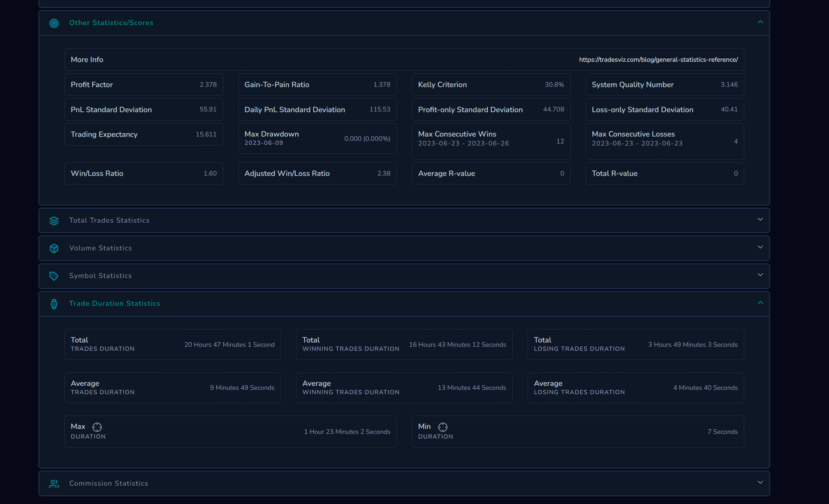Click the people icon beside Commission Statistics
829x504 pixels.
(x=54, y=484)
